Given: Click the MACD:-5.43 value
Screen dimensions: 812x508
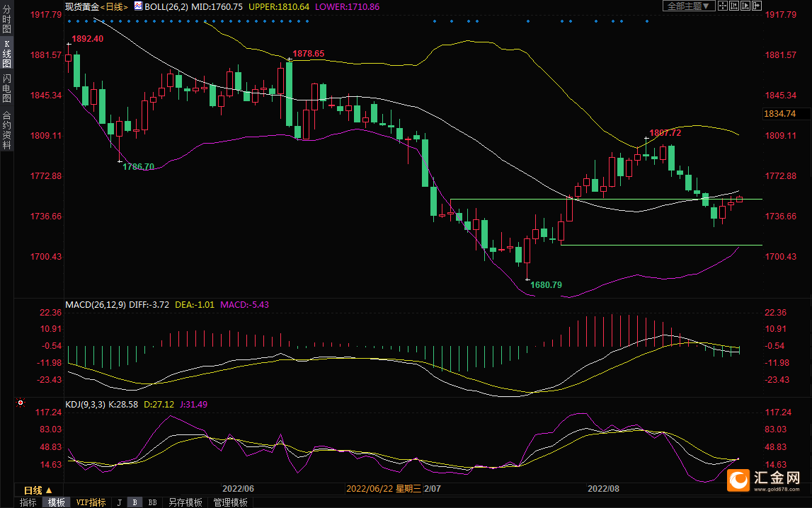Looking at the screenshot, I should point(244,305).
